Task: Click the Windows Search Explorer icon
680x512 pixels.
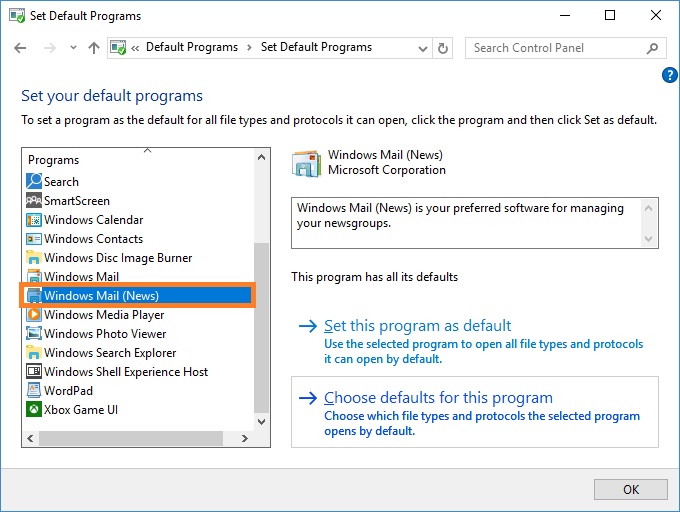Action: coord(34,352)
